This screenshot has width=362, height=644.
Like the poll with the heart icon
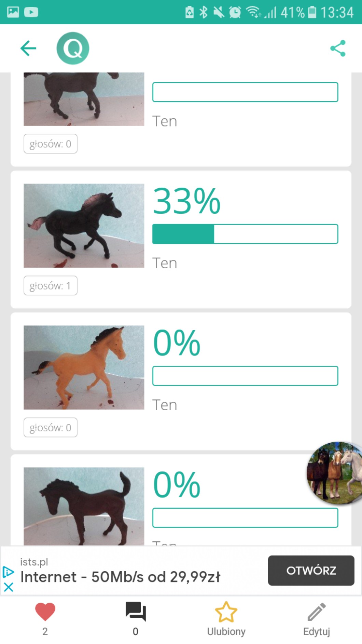tap(45, 612)
